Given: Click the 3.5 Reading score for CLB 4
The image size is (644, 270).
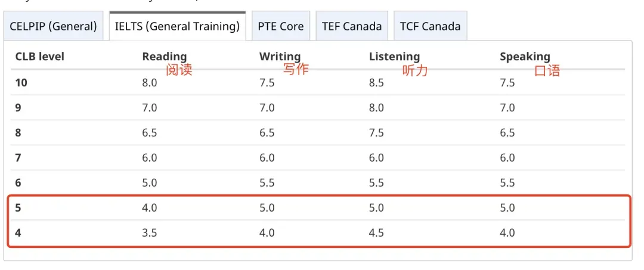Looking at the screenshot, I should coord(150,232).
